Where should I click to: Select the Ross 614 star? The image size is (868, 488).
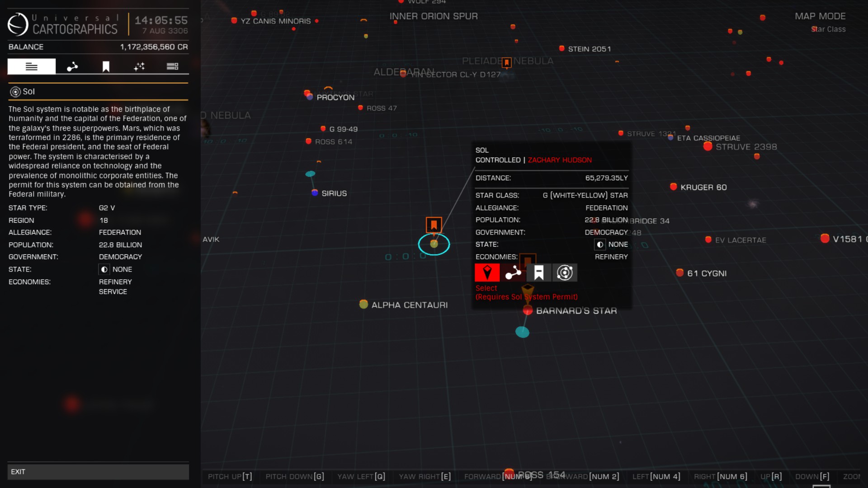pos(308,141)
